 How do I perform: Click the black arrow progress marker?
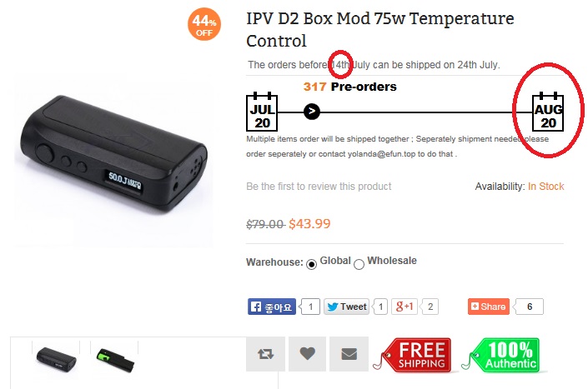pyautogui.click(x=312, y=111)
